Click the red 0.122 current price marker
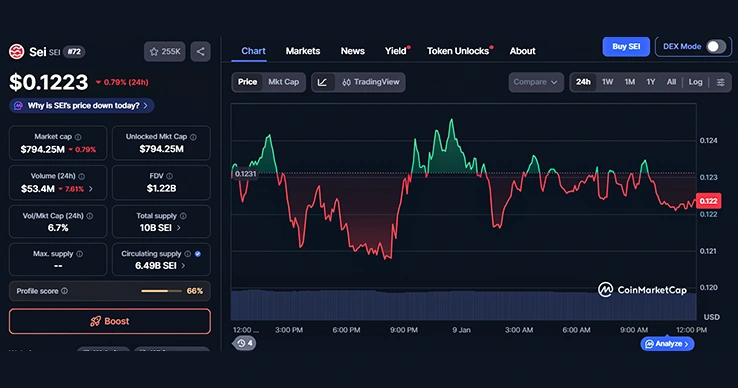Image resolution: width=738 pixels, height=388 pixels. point(708,201)
